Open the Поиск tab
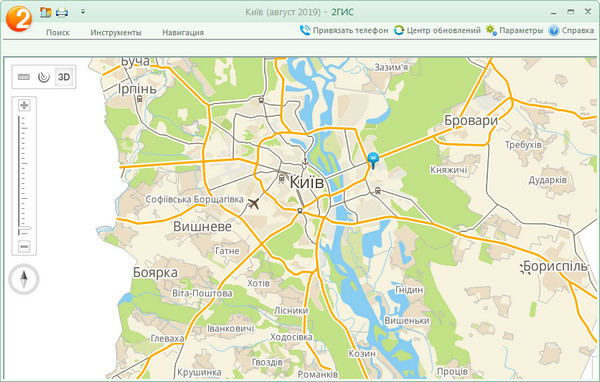The width and height of the screenshot is (600, 382). (x=58, y=33)
